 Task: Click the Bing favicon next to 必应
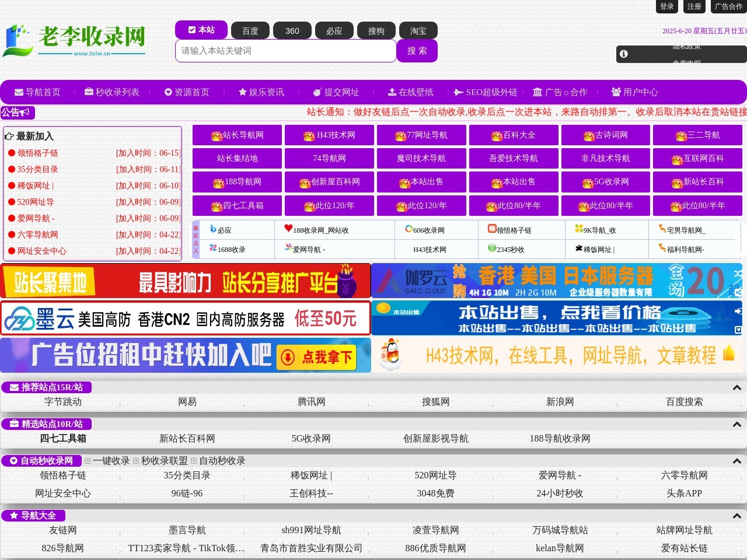point(214,229)
